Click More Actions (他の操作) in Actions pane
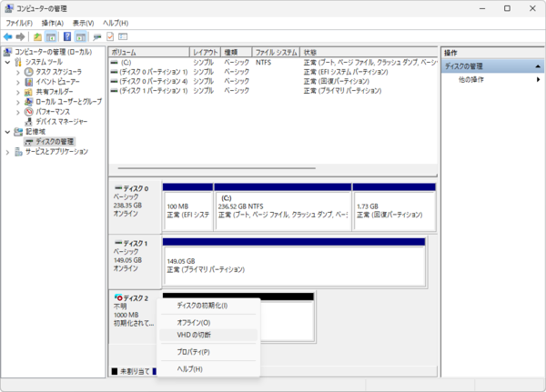Screen dimensions: 546x392 471,80
